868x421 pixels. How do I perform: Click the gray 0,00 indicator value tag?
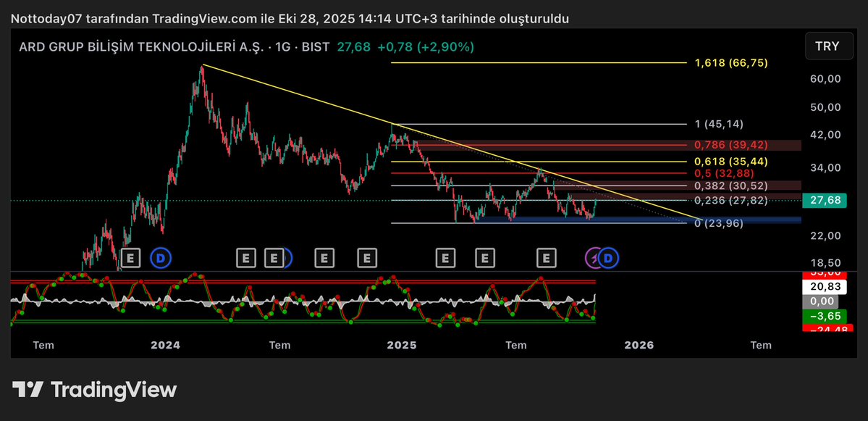[819, 301]
